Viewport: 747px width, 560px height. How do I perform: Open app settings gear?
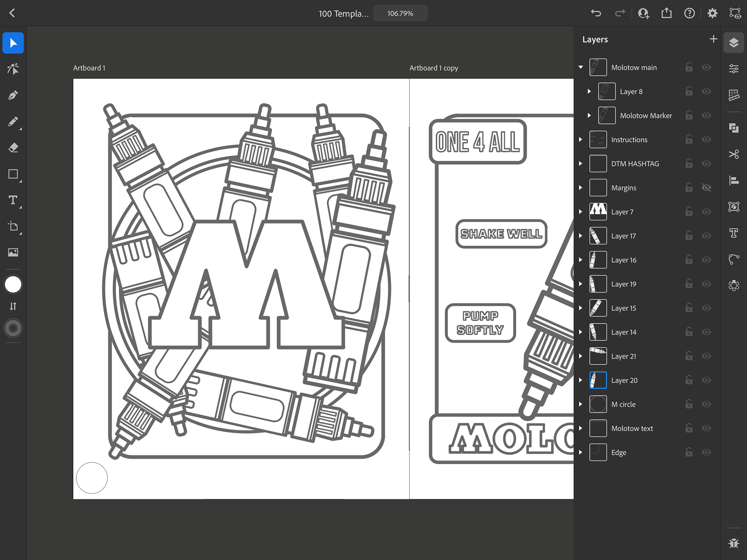[x=712, y=13]
